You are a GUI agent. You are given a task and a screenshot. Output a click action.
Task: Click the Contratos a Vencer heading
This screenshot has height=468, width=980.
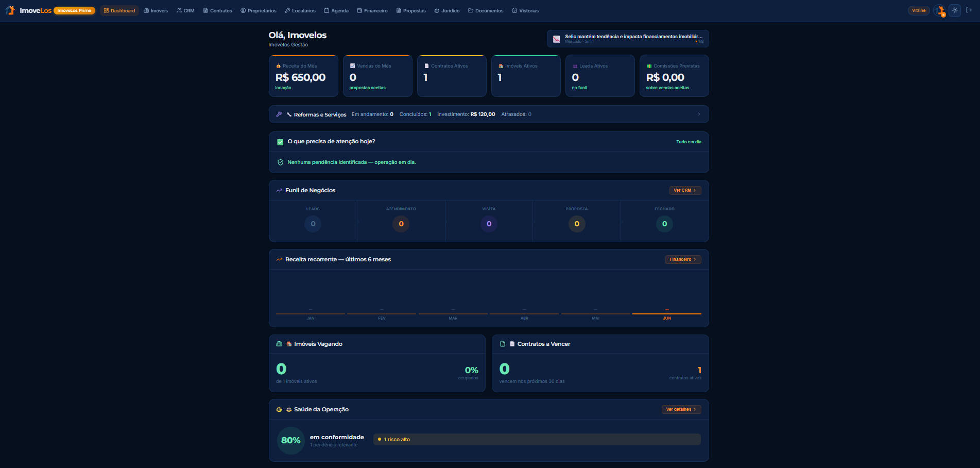click(544, 344)
